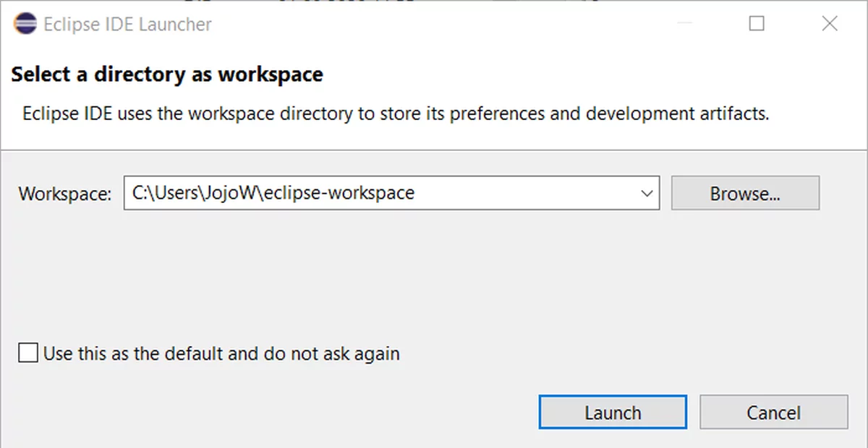This screenshot has width=868, height=448.
Task: Expand the Workspace path dropdown arrow
Action: [x=647, y=194]
